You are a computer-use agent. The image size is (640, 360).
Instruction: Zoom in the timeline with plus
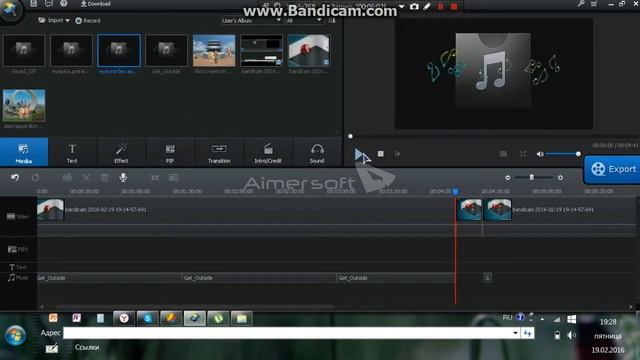click(x=560, y=178)
